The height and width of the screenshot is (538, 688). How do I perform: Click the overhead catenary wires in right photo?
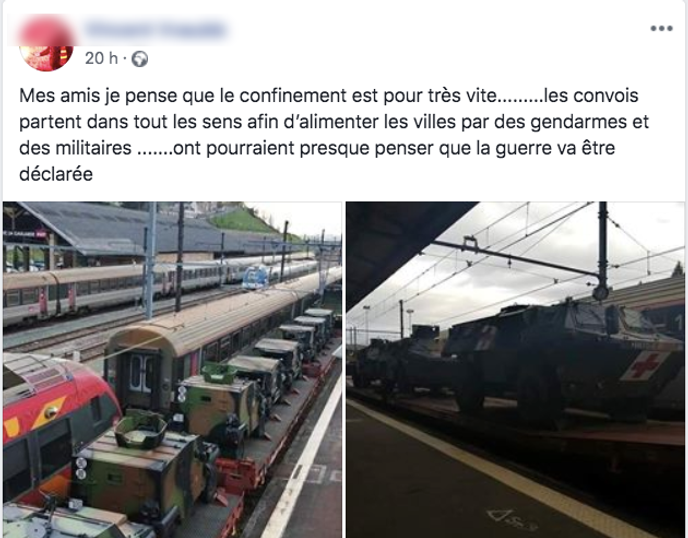coord(505,250)
